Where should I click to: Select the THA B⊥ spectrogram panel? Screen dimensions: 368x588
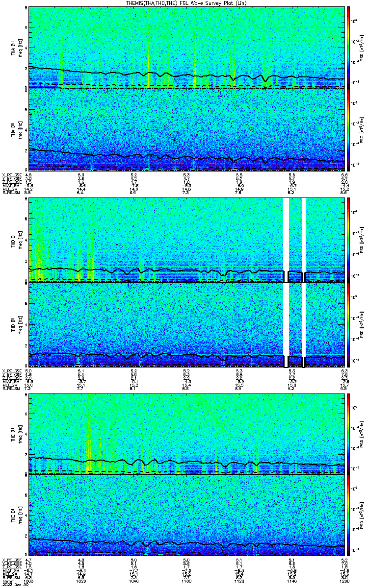point(186,48)
